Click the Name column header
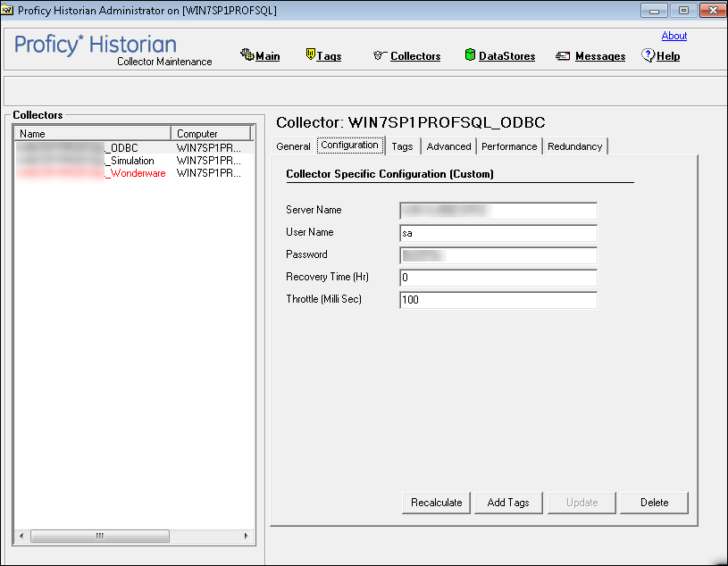The height and width of the screenshot is (566, 728). [93, 134]
